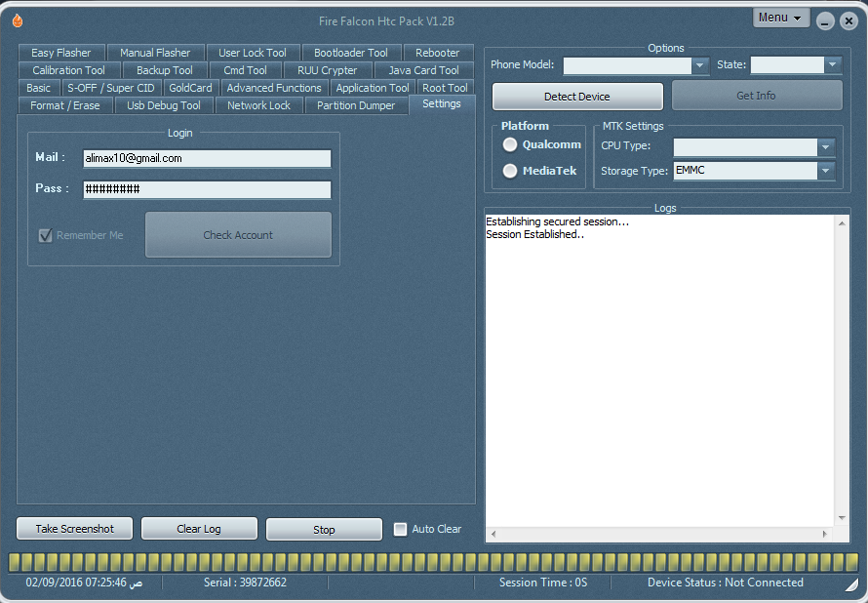Click the logs scroll left arrow

click(x=493, y=535)
